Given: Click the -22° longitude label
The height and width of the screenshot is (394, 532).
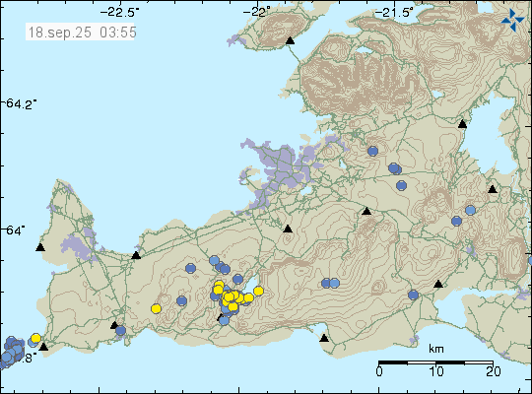Looking at the screenshot, I should pos(257,13).
